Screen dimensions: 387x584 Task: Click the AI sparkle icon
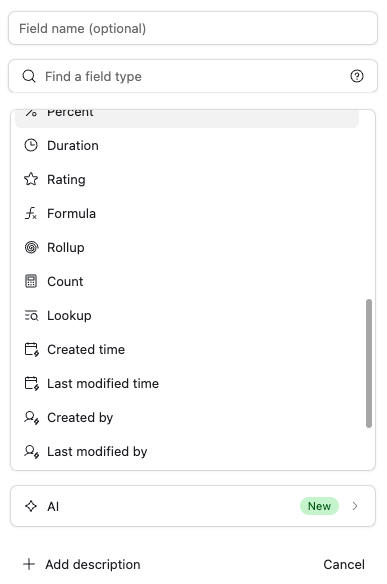coord(31,506)
